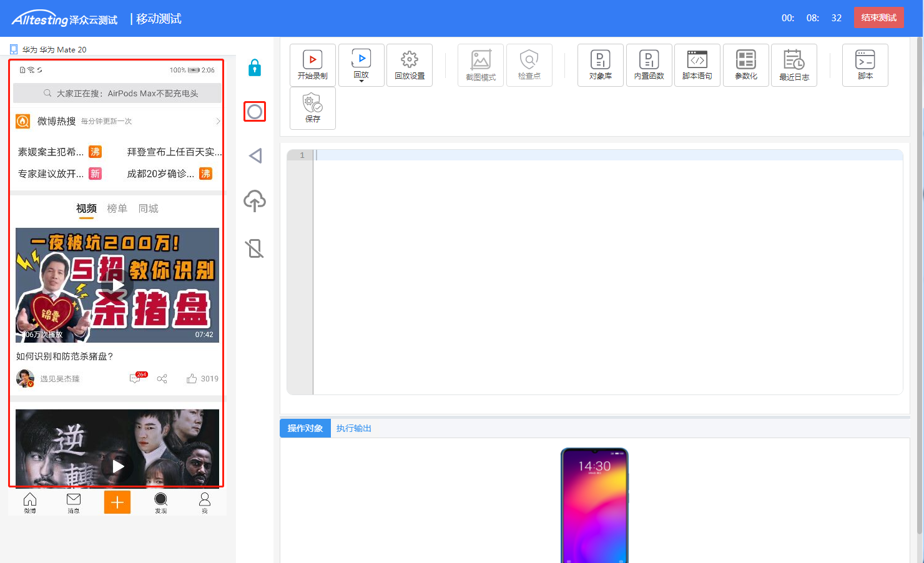Tap the 发现 discover tab icon
924x563 pixels.
click(161, 502)
